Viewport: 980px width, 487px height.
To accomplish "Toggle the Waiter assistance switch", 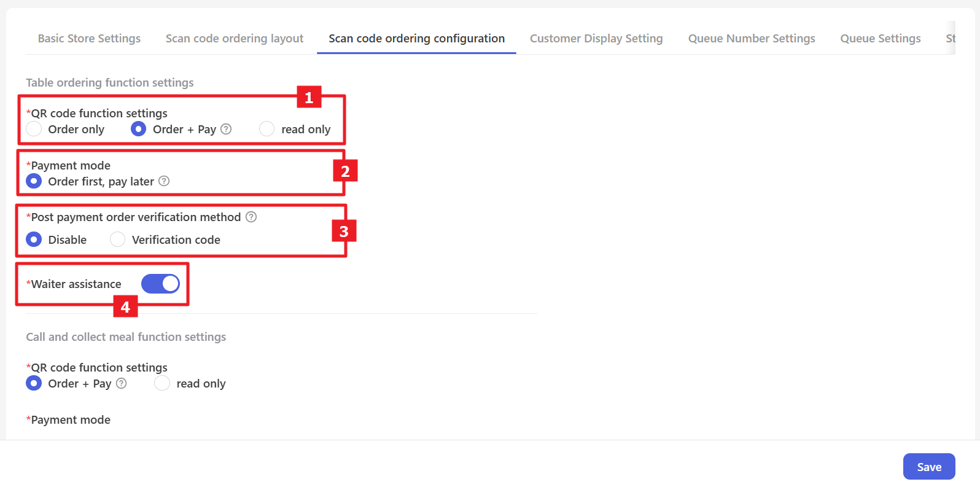I will point(160,284).
